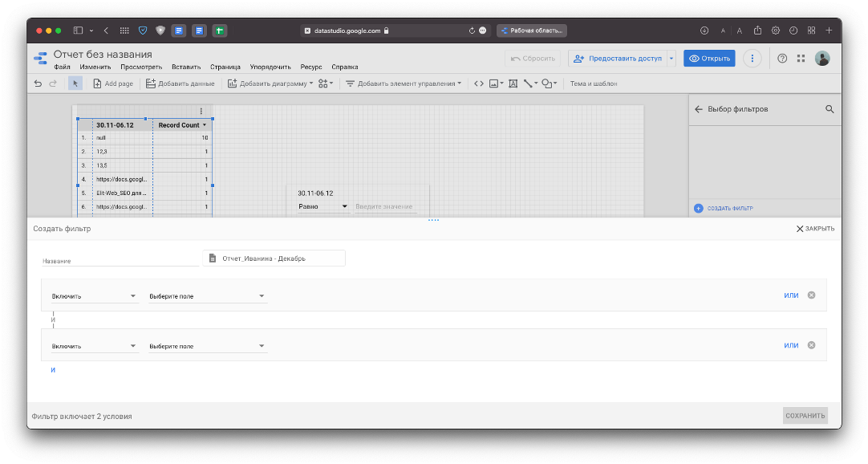Open the Просмотреть menu
Image resolution: width=868 pixels, height=464 pixels.
[141, 67]
